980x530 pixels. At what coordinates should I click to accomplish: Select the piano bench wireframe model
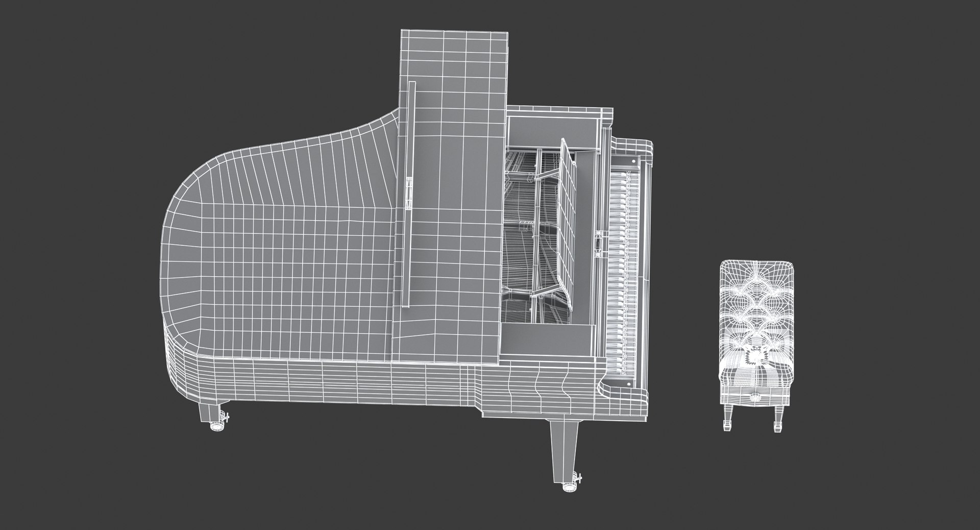[x=757, y=347]
